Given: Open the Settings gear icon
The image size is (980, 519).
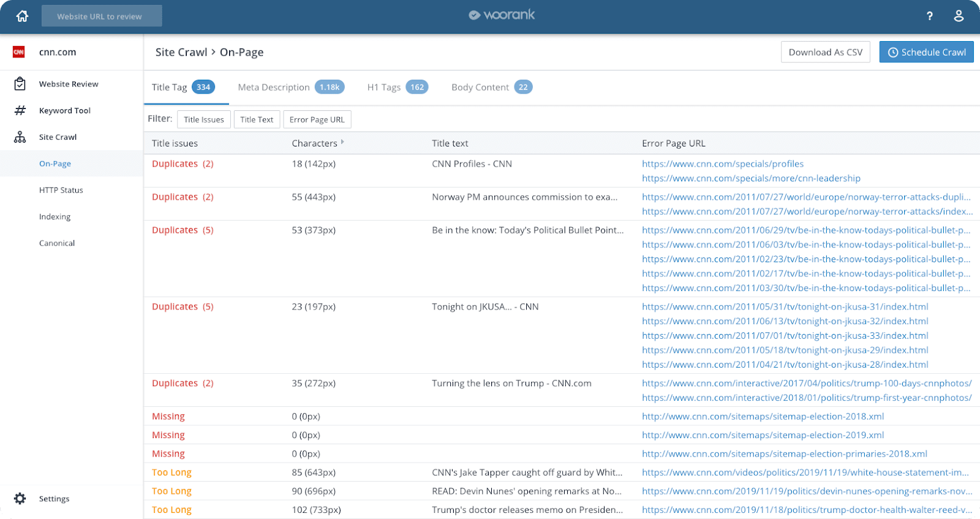Looking at the screenshot, I should pos(20,499).
